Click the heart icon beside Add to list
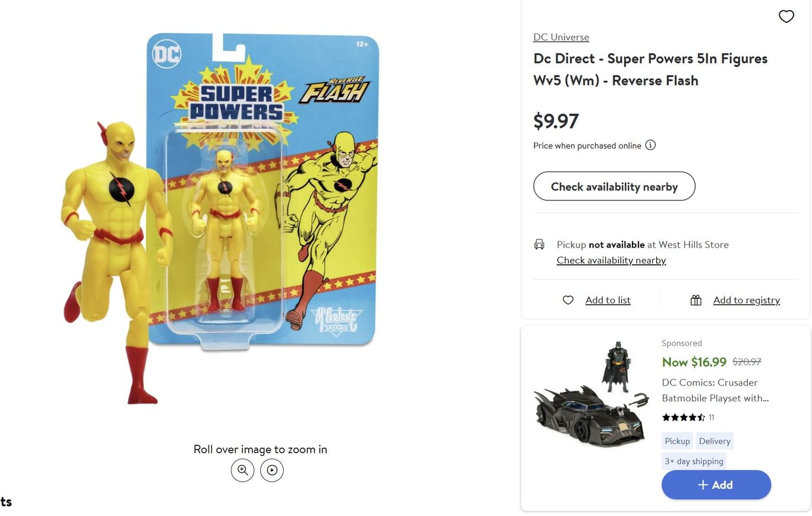812x516 pixels. click(568, 300)
